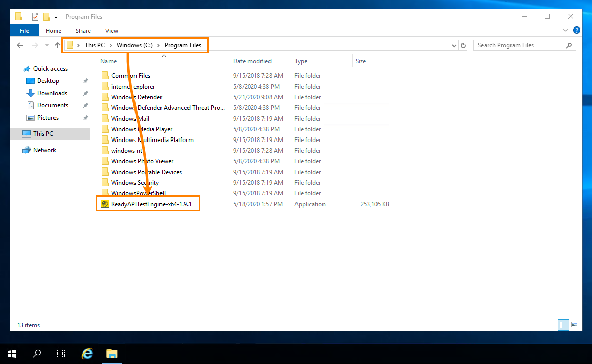This screenshot has width=592, height=364.
Task: Click Windows (C:) in the address bar
Action: tap(134, 45)
